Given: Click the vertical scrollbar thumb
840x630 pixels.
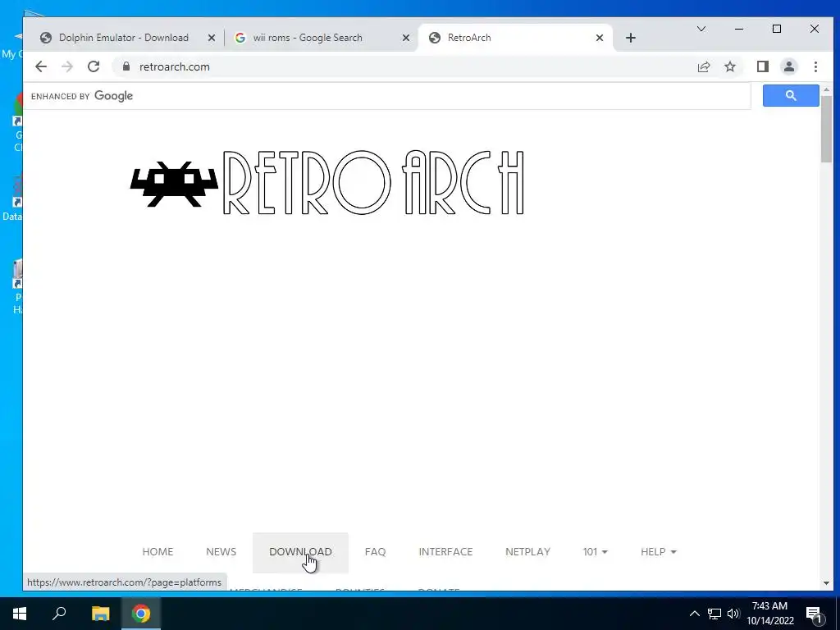Looking at the screenshot, I should 825,129.
